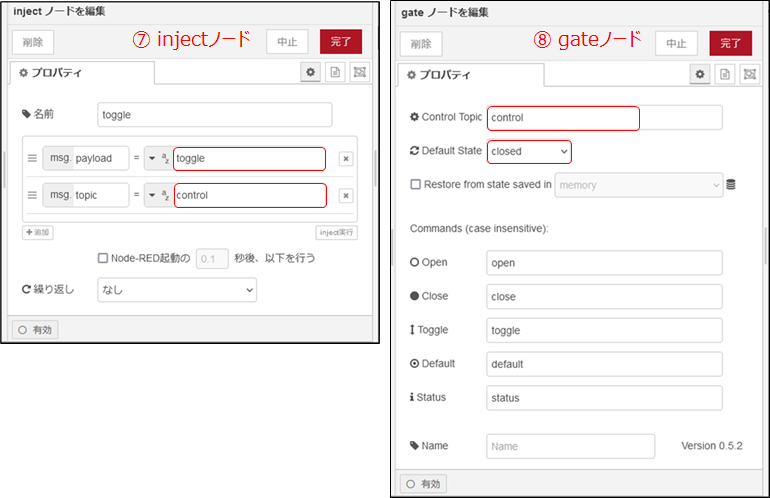The image size is (770, 498).
Task: Open the Default State closed dropdown
Action: click(x=529, y=151)
